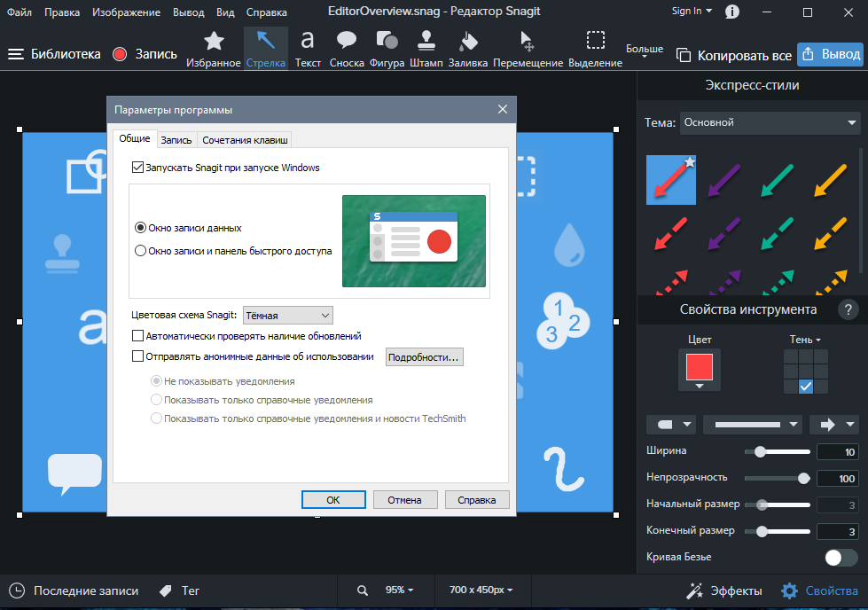868x610 pixels.
Task: Confirm the dialog with OK
Action: (333, 500)
